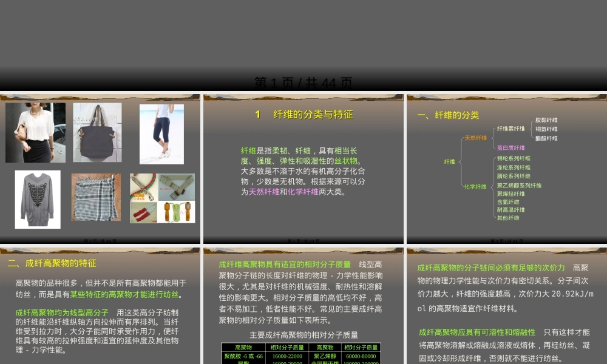Click "涤纶系列纤维" in the diagram
Image resolution: width=607 pixels, height=364 pixels.
(514, 167)
